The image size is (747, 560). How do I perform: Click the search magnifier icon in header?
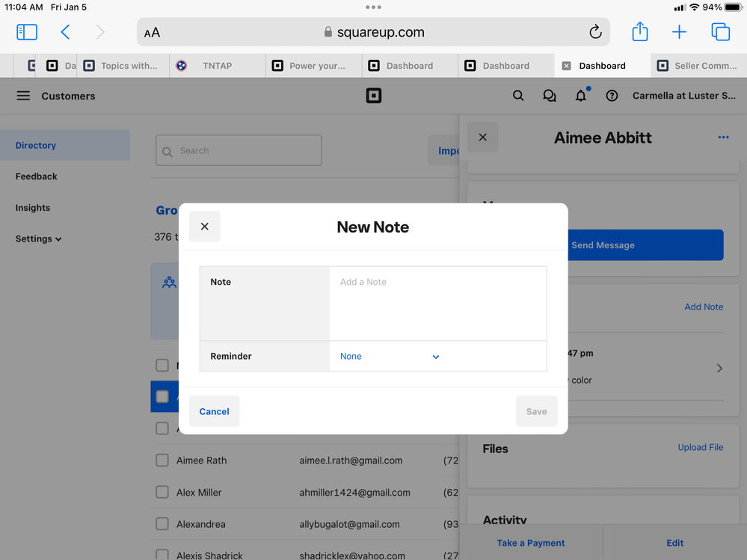518,96
